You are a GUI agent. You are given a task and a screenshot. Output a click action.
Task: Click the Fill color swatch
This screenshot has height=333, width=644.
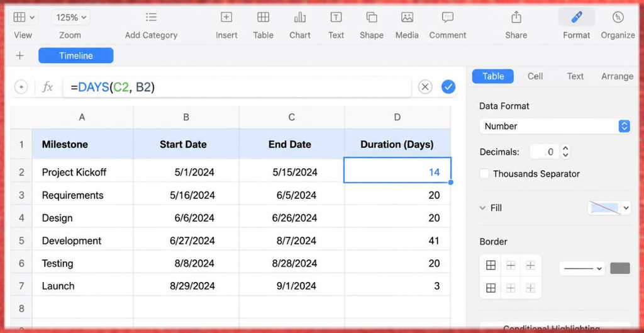[x=604, y=208]
